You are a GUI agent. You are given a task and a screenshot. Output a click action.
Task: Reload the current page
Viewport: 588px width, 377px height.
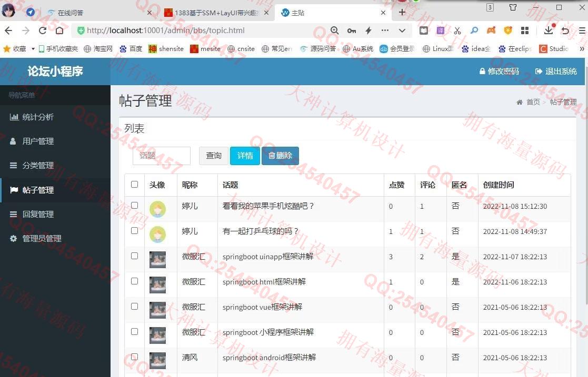point(43,30)
